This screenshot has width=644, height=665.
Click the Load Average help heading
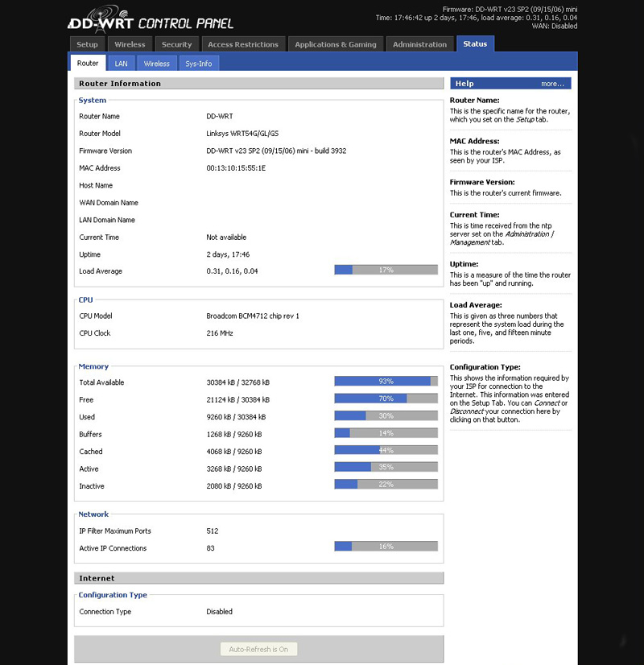[476, 305]
